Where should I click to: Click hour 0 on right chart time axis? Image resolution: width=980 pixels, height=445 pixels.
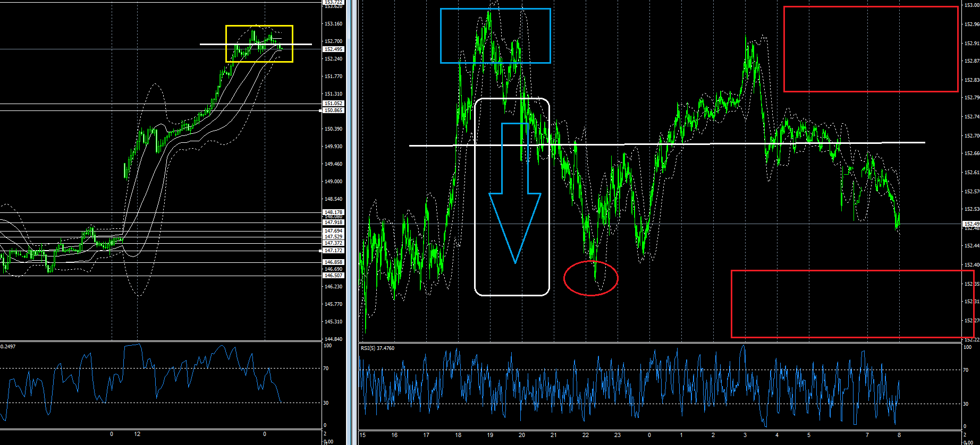pos(649,435)
